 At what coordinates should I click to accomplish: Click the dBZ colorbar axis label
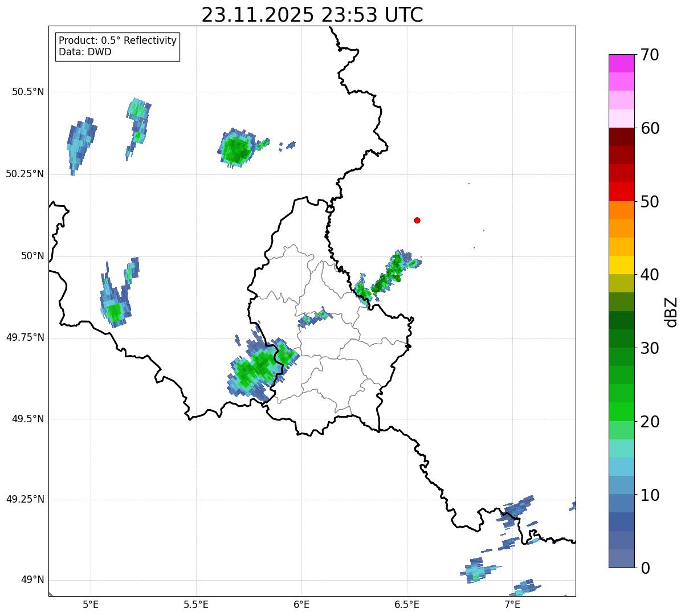671,311
